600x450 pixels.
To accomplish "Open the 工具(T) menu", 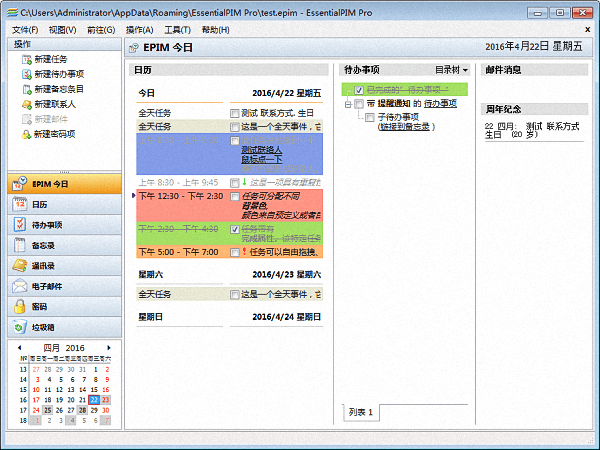I will (x=178, y=30).
